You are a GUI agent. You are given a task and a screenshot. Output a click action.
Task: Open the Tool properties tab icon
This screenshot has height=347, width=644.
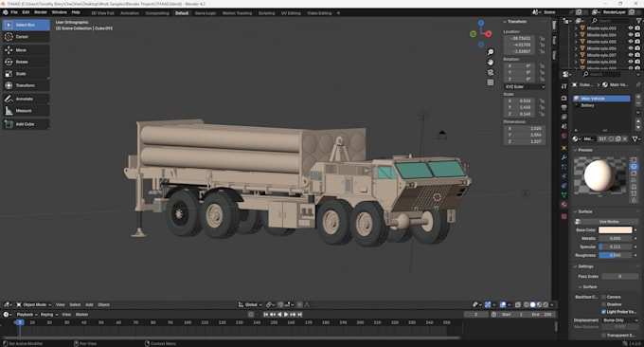563,86
